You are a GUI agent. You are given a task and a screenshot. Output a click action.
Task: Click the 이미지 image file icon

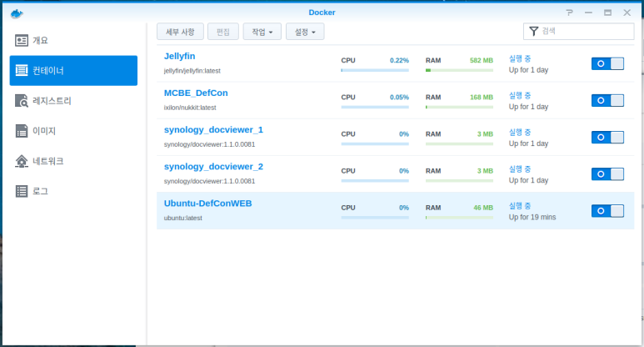[x=22, y=131]
